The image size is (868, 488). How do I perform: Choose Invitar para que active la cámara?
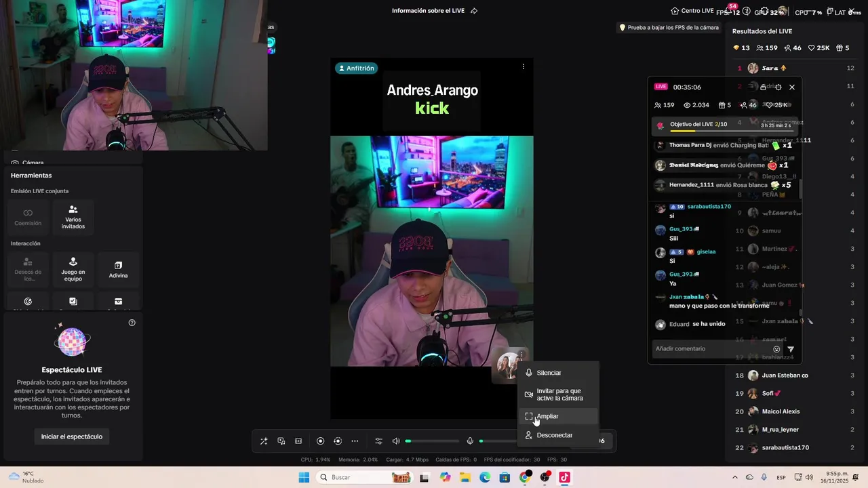[558, 394]
